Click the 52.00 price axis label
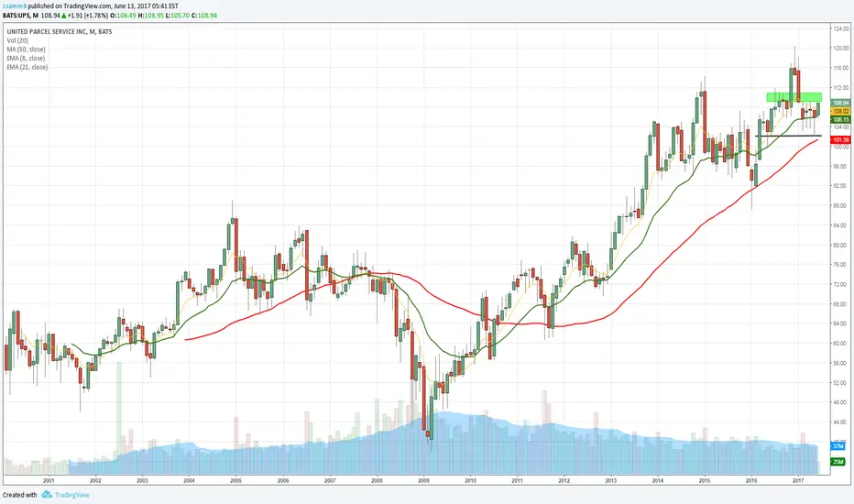The height and width of the screenshot is (504, 854). coord(839,383)
